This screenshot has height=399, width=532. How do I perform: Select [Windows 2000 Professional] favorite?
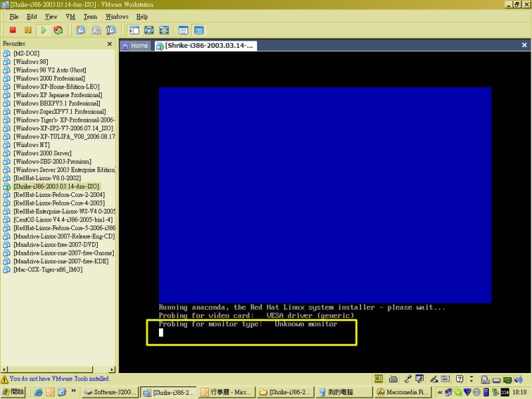point(49,78)
